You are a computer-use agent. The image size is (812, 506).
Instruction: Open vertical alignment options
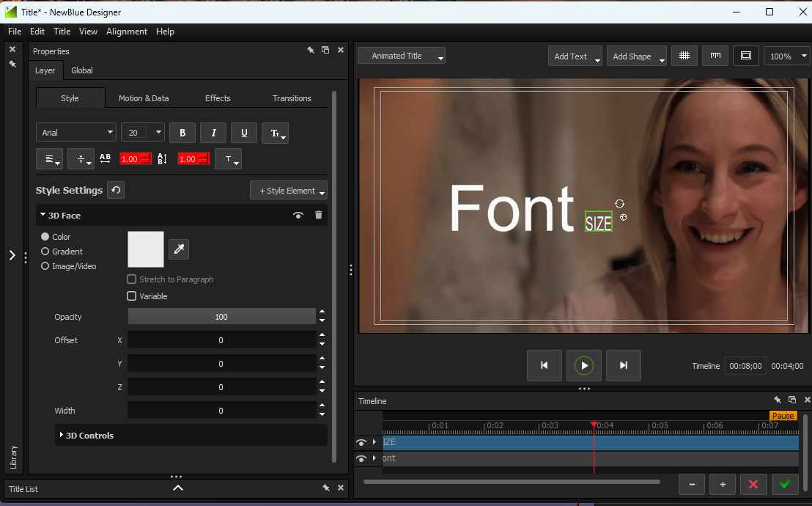[81, 159]
